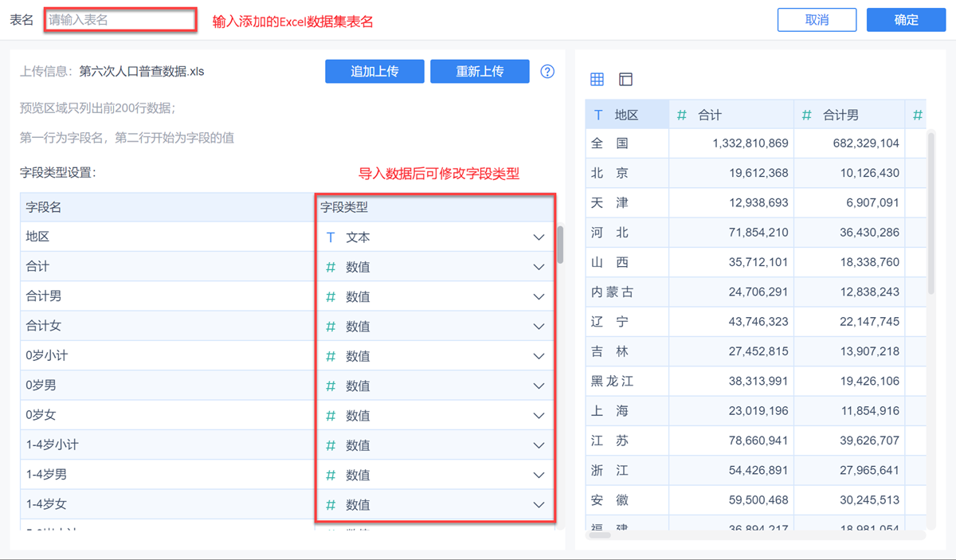Click the number type icon in 1-4岁男 row

point(331,475)
